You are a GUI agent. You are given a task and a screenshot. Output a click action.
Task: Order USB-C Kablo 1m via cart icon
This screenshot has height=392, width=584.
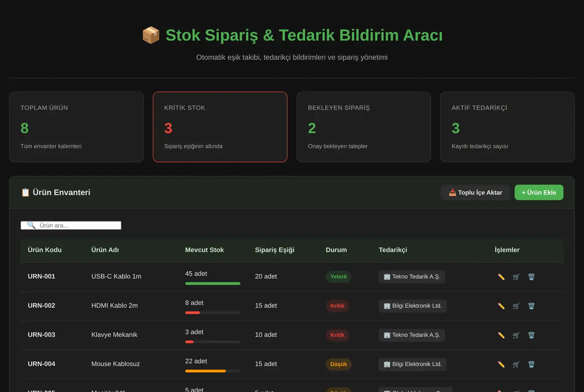516,277
